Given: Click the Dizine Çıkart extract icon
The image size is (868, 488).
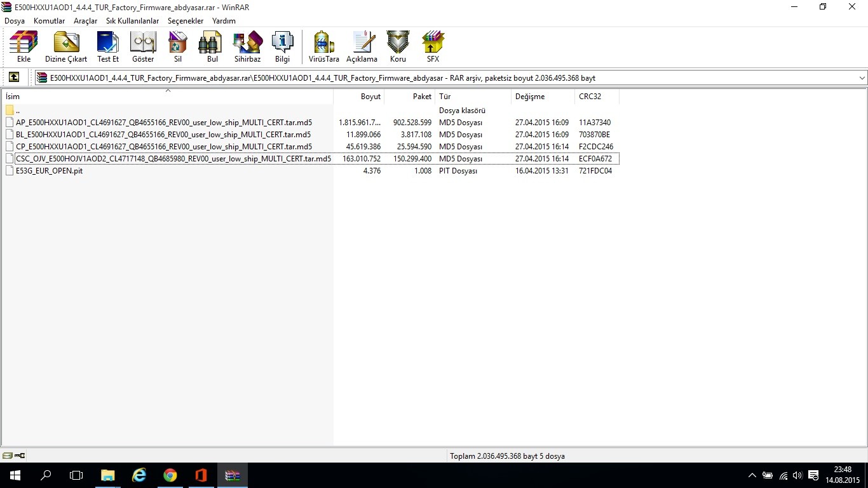Looking at the screenshot, I should (x=66, y=47).
